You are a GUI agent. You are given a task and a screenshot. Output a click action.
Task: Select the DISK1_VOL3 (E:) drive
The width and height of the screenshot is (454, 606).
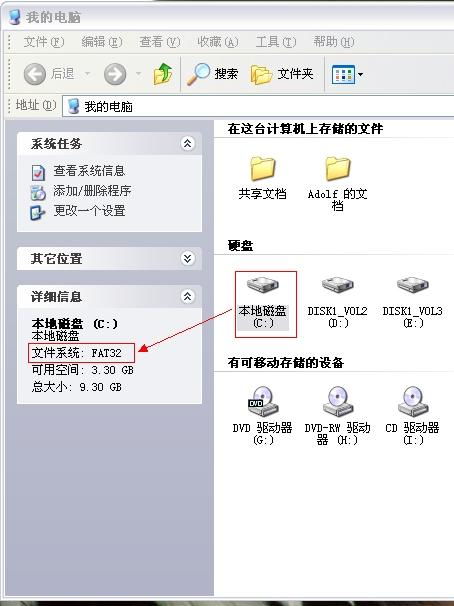pos(412,303)
